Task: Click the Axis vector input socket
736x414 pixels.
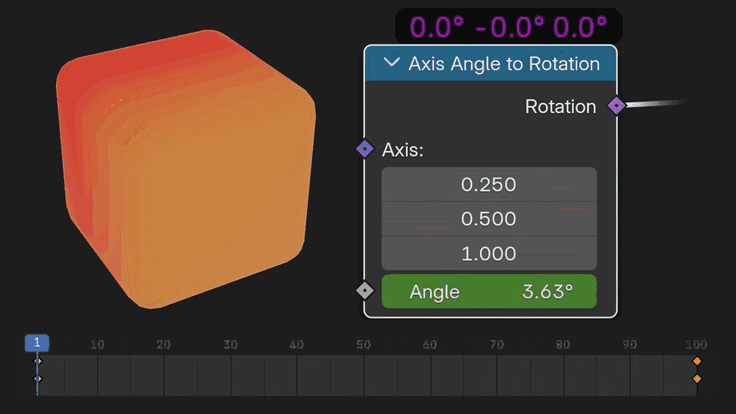Action: click(x=365, y=150)
